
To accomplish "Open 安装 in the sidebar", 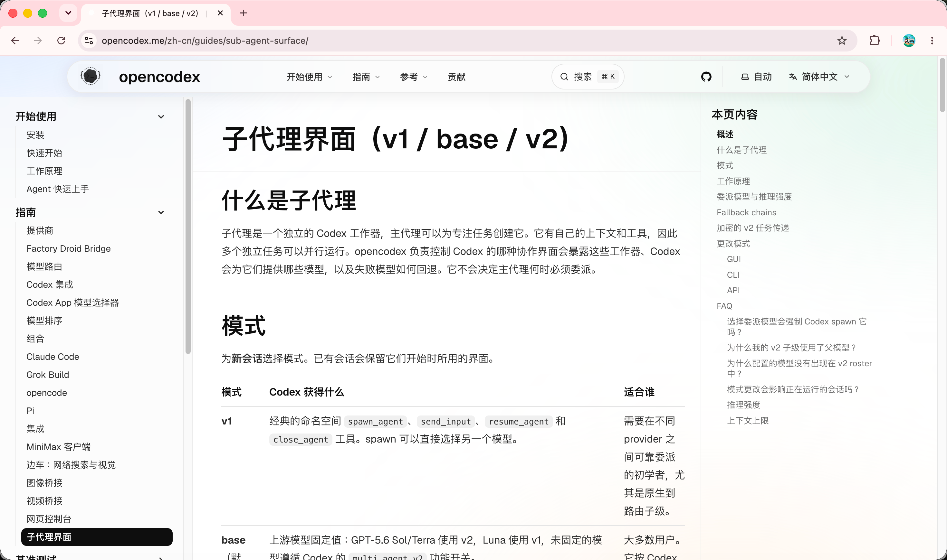I will (35, 135).
